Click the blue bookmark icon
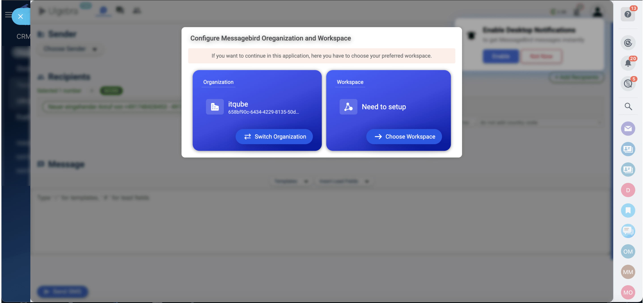Image resolution: width=644 pixels, height=303 pixels. pyautogui.click(x=628, y=211)
